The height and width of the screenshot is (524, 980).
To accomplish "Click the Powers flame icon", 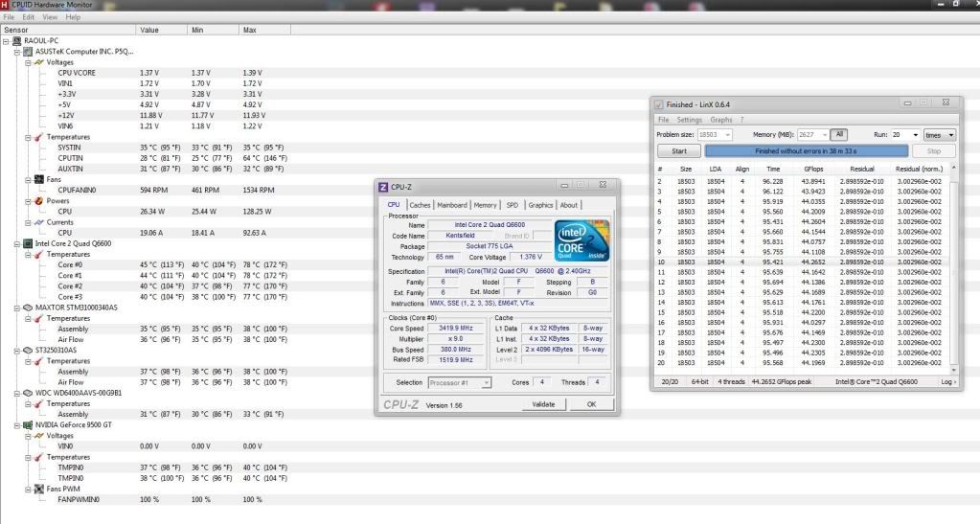I will [x=38, y=201].
